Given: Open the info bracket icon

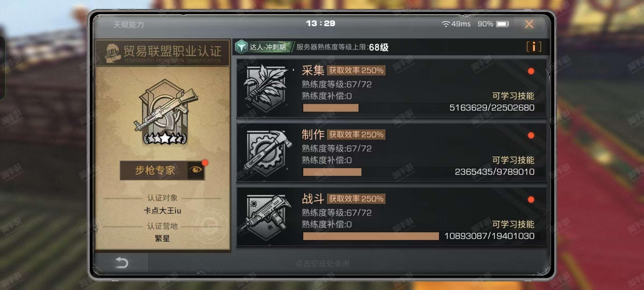Looking at the screenshot, I should point(534,47).
